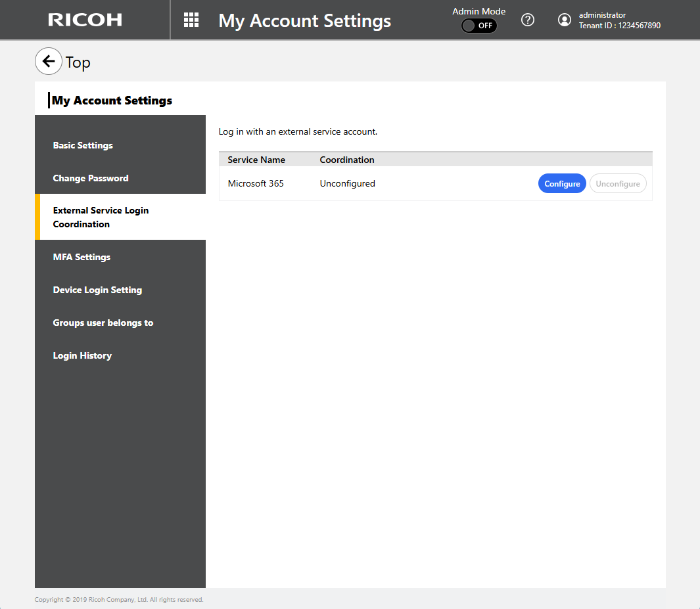View Groups user belongs to
Viewport: 700px width, 609px height.
pos(103,323)
